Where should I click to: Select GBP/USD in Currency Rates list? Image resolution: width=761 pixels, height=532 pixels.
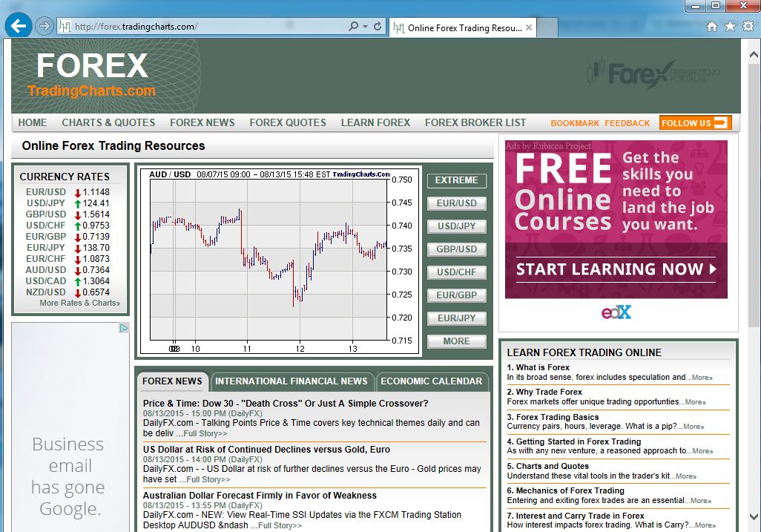[x=46, y=214]
